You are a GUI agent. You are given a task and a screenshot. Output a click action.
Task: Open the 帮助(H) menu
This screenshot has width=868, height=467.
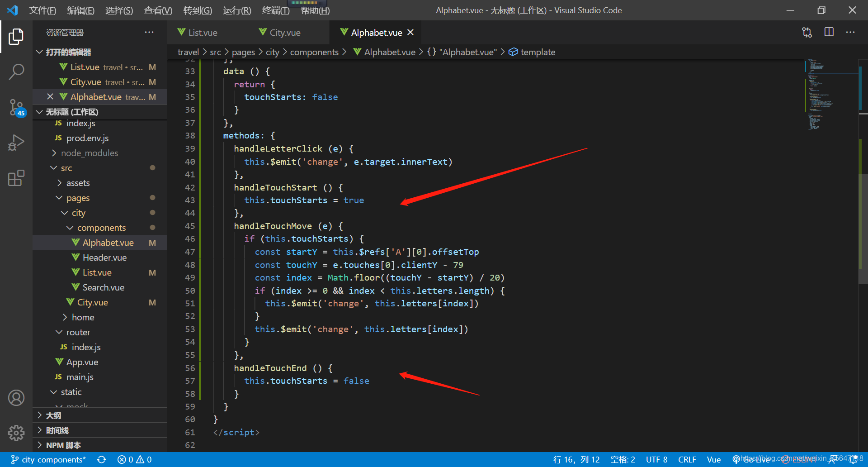315,10
